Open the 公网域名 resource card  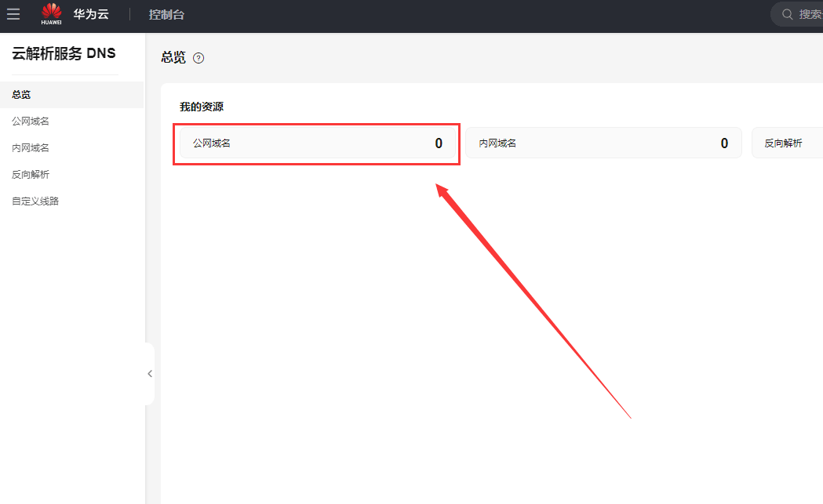[x=314, y=143]
